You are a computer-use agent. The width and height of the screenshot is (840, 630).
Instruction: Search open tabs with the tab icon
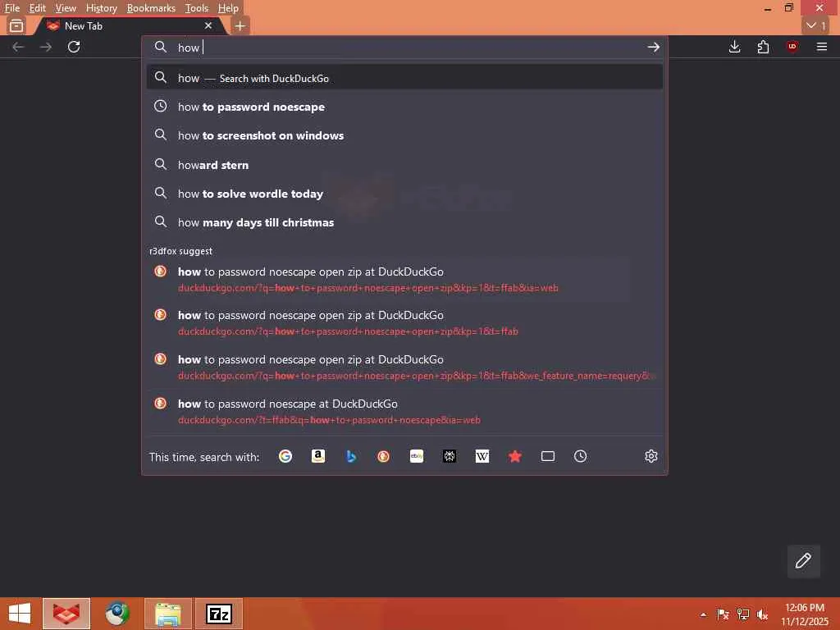tap(547, 456)
